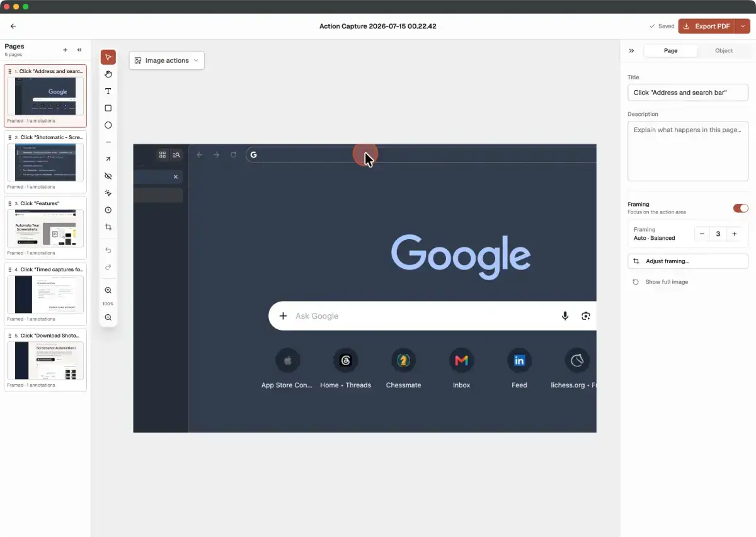Viewport: 756px width, 537px height.
Task: Click the Inbox Gmail shortcut in the captured image
Action: [461, 369]
